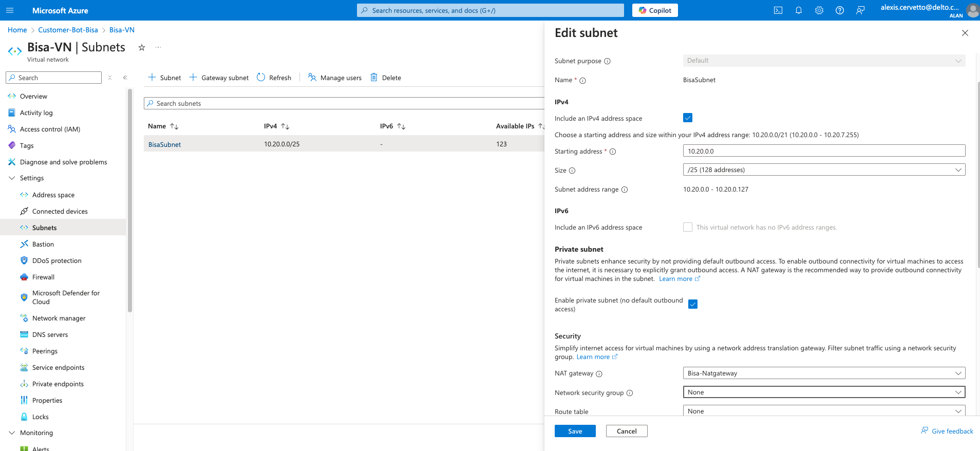The width and height of the screenshot is (980, 451).
Task: Uncheck Include an IPv4 address space
Action: coord(688,118)
